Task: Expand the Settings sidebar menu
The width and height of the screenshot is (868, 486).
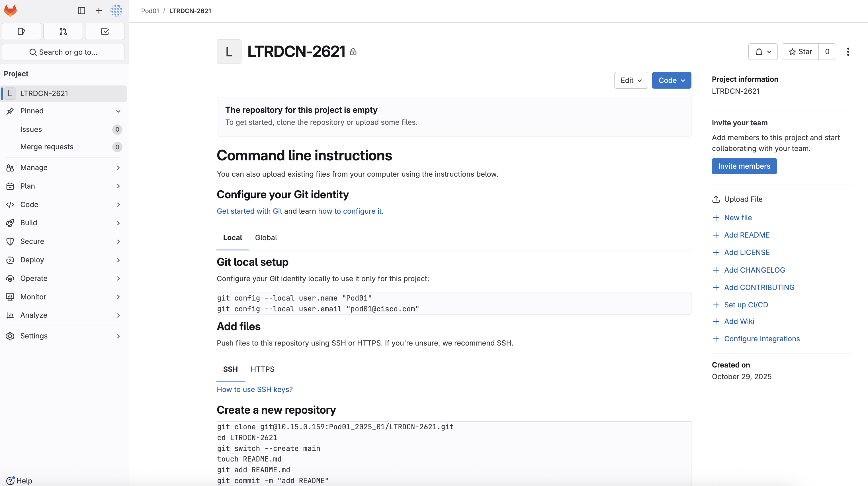Action: (x=63, y=336)
